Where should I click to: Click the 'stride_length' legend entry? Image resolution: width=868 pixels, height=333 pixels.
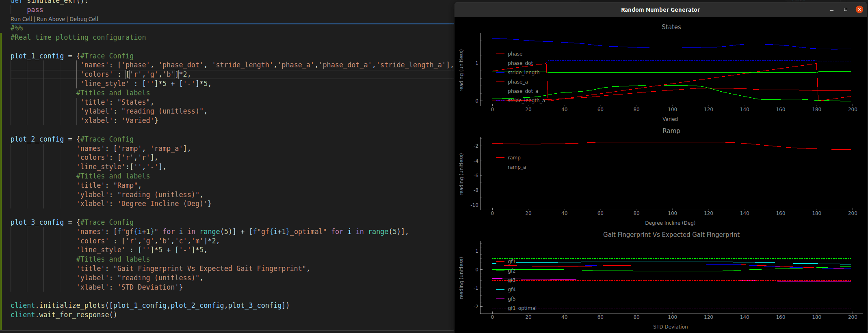[x=524, y=73]
